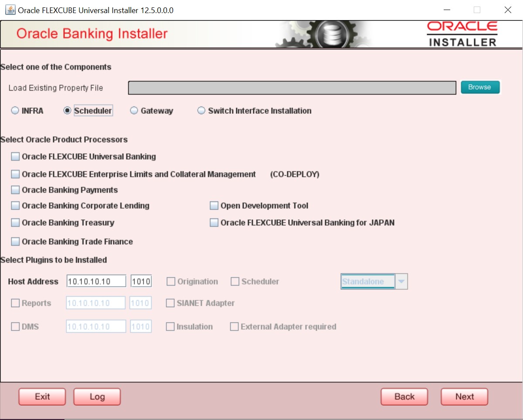This screenshot has height=420, width=523.
Task: Tick the SIANET Adapter checkbox
Action: click(170, 303)
